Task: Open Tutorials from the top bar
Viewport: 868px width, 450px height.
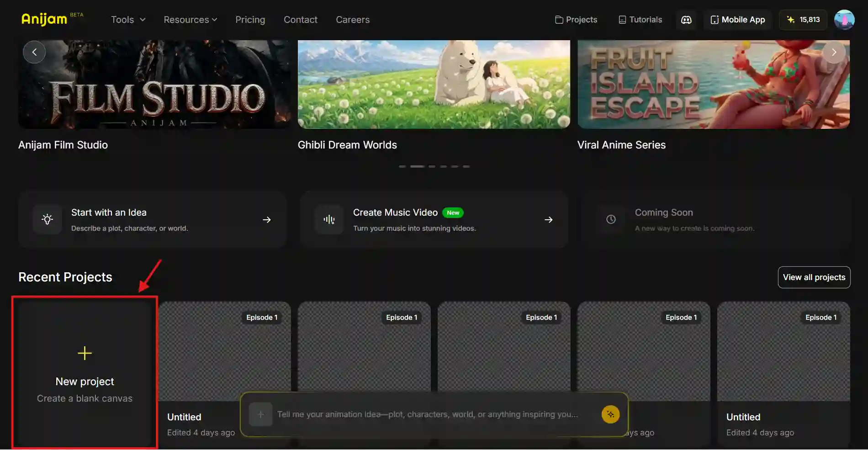Action: [640, 20]
